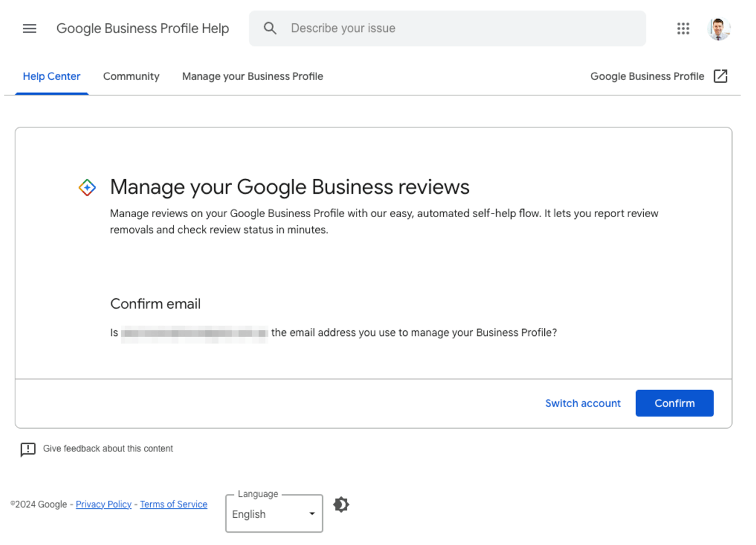Click the Google Business Profile Help title

pos(143,28)
